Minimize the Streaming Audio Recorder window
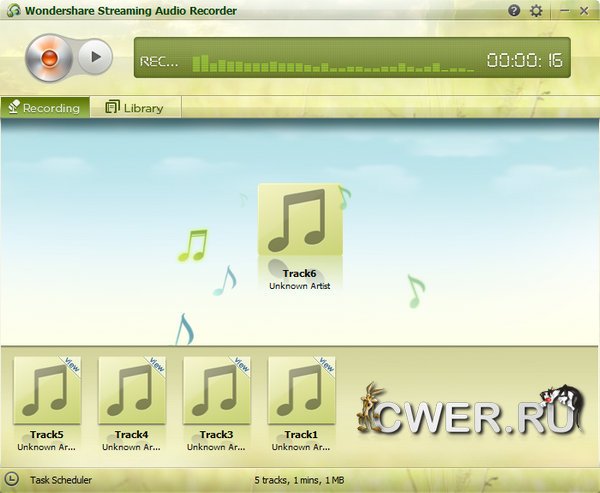 (563, 10)
